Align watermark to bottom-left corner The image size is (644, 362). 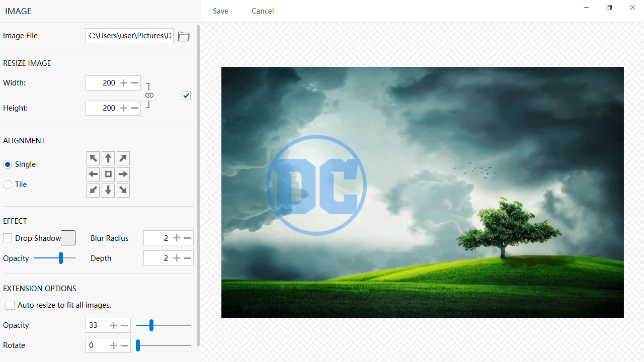tap(93, 191)
